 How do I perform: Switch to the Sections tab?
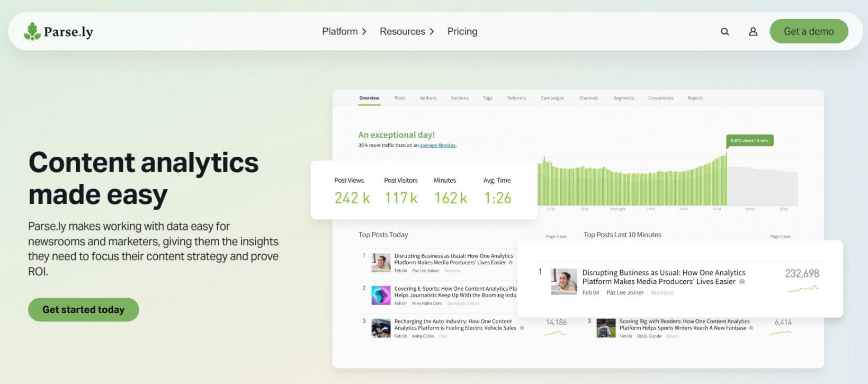pyautogui.click(x=460, y=98)
